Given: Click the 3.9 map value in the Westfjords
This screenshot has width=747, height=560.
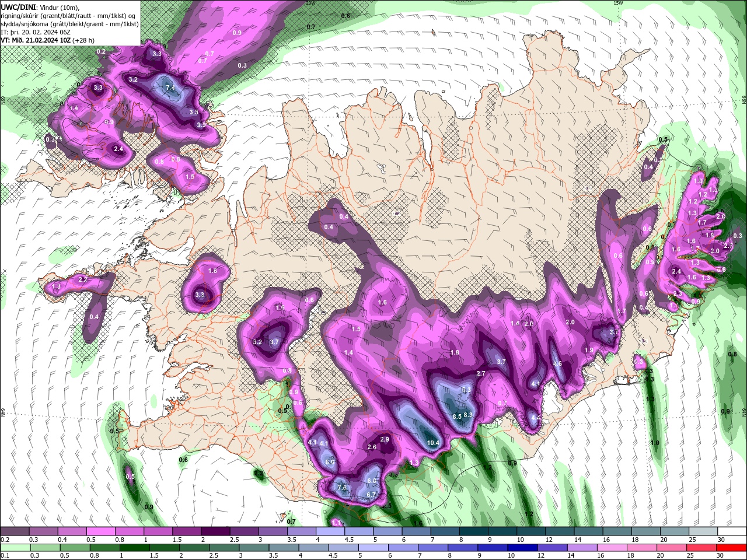Looking at the screenshot, I should (x=201, y=125).
